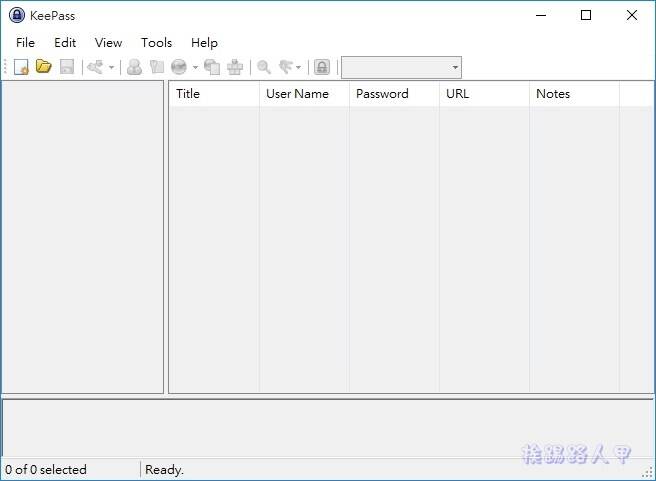Screen dimensions: 656x481
Task: Click the Lock Workspace padlock icon
Action: (322, 67)
